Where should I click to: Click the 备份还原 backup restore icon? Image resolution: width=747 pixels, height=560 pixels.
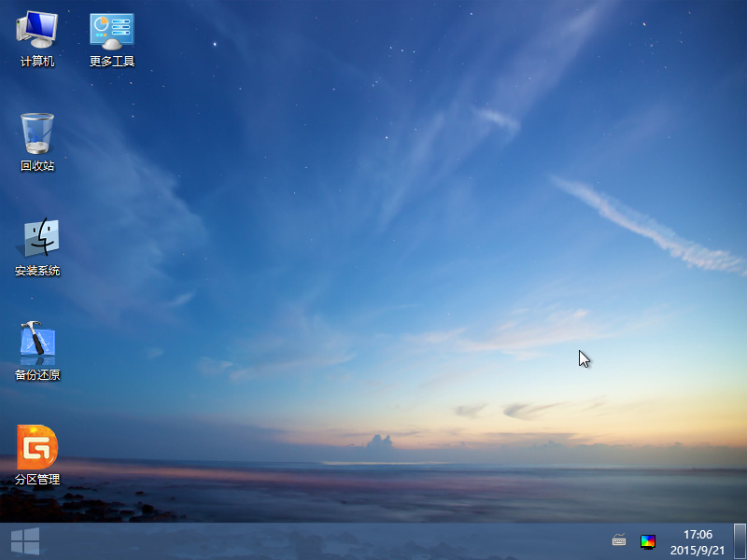tap(37, 343)
